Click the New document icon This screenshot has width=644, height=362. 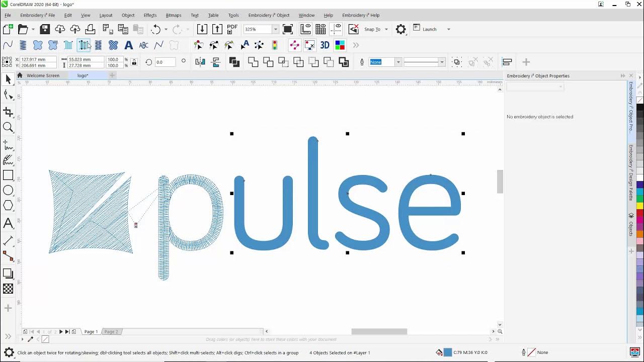8,29
